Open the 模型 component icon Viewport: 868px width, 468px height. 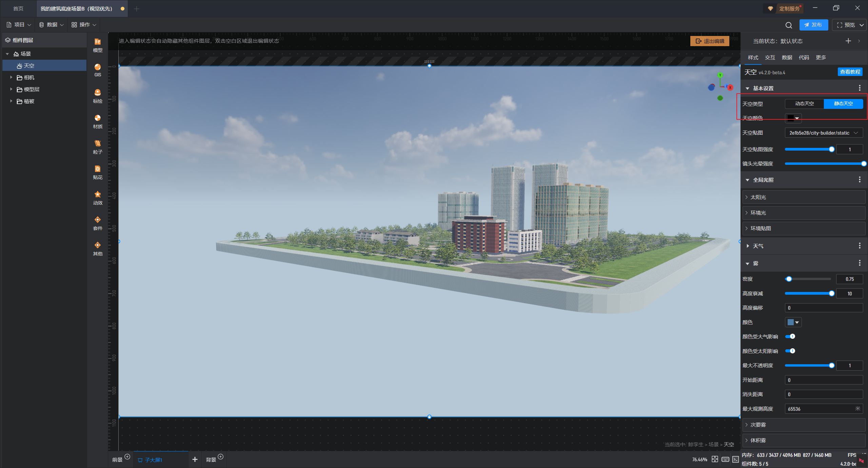[98, 45]
